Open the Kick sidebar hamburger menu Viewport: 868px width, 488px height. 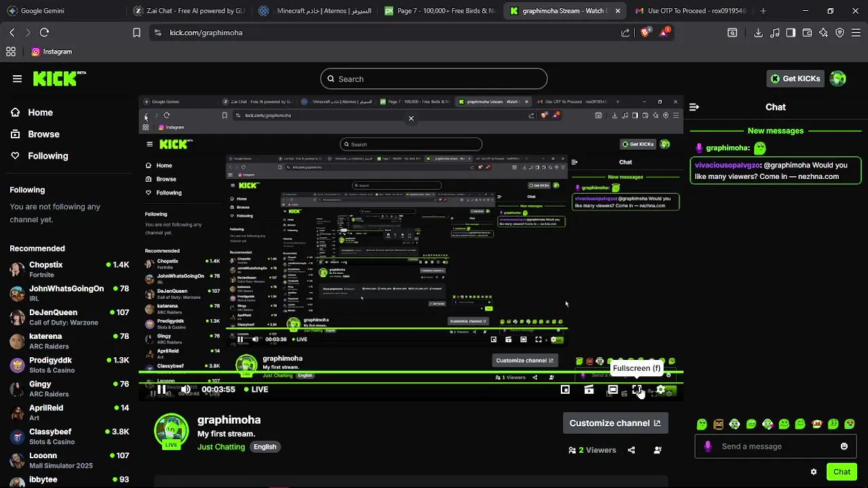pos(17,79)
